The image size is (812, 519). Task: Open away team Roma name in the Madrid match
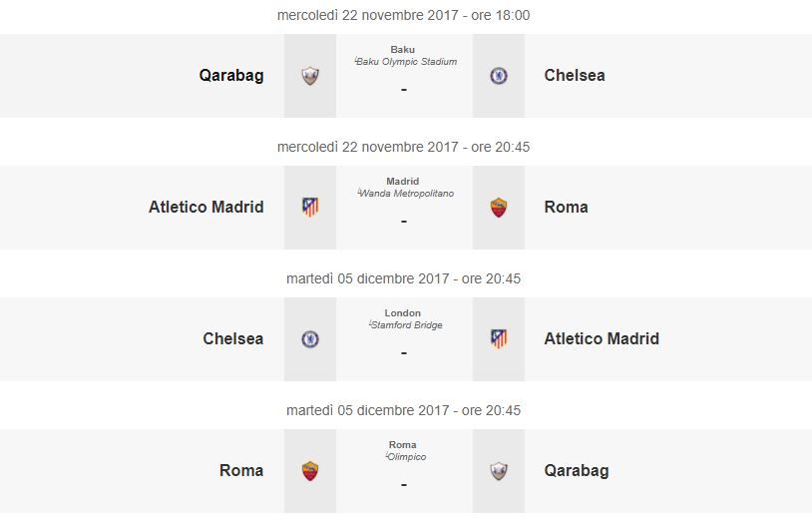point(566,207)
